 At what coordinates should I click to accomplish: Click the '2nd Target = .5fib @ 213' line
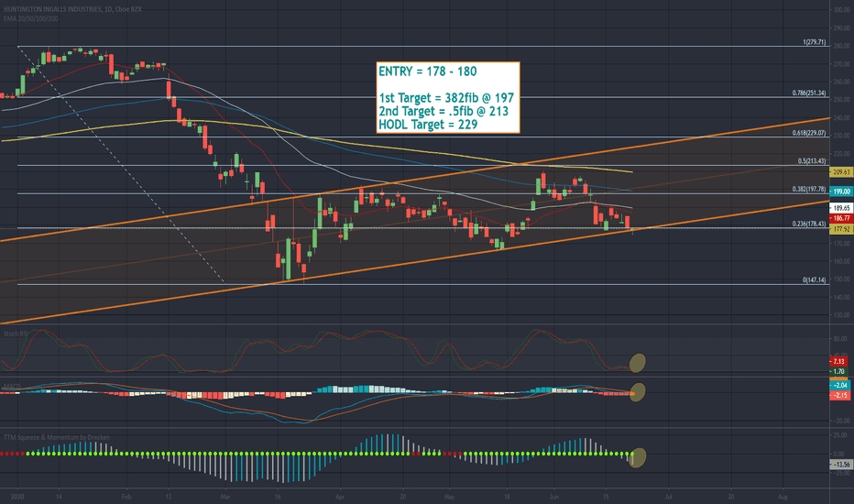point(443,111)
